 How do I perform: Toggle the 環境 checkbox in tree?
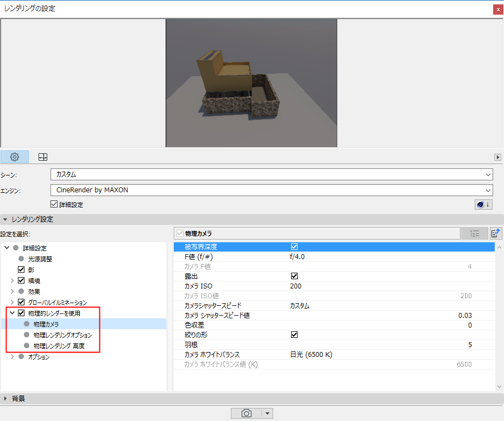(21, 280)
